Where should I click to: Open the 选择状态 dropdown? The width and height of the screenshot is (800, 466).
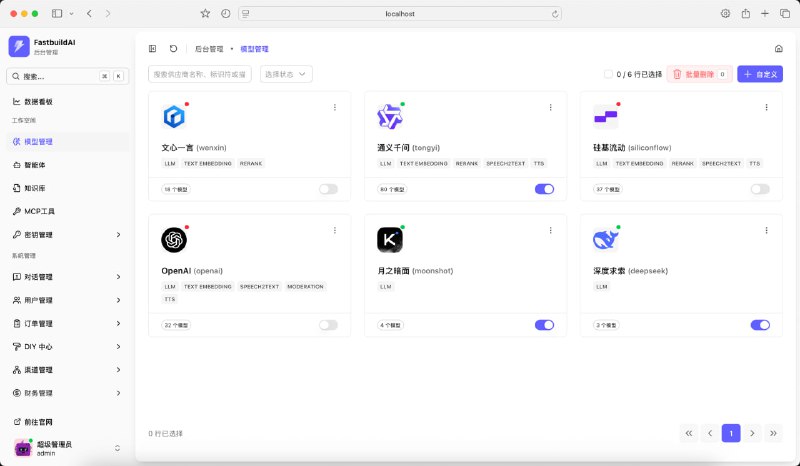(x=286, y=74)
